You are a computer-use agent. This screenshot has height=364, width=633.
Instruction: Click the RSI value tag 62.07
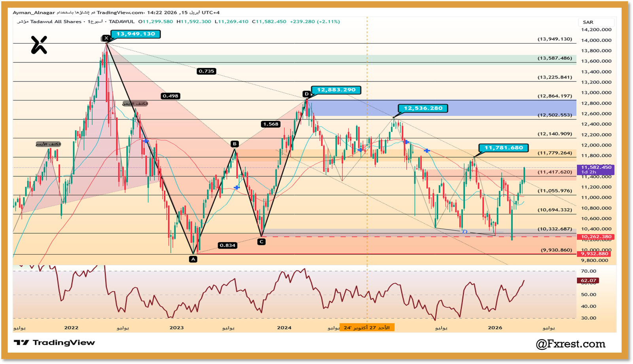pos(588,281)
